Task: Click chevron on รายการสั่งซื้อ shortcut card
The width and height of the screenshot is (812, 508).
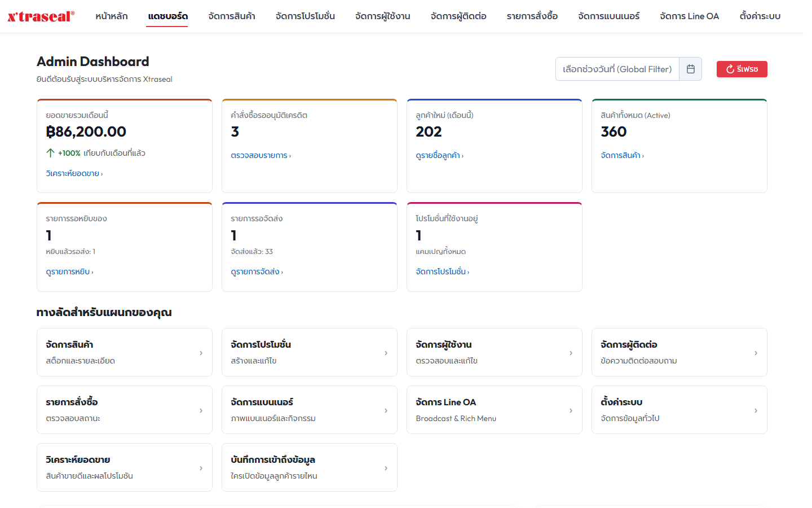Action: pyautogui.click(x=201, y=410)
